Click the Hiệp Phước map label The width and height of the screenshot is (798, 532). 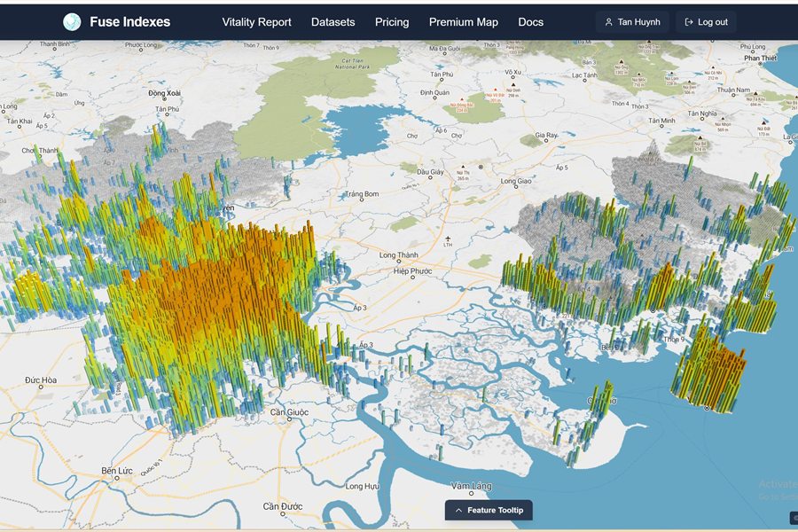point(412,270)
